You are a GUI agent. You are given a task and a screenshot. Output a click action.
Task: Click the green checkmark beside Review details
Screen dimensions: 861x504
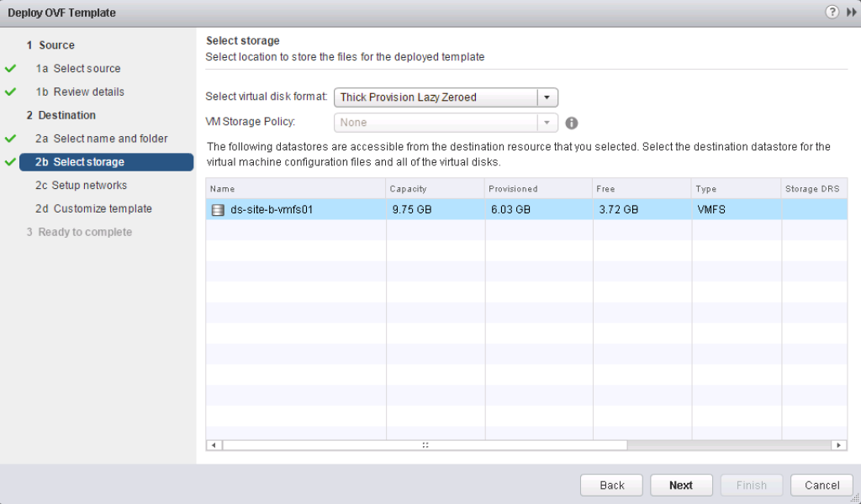pos(10,92)
